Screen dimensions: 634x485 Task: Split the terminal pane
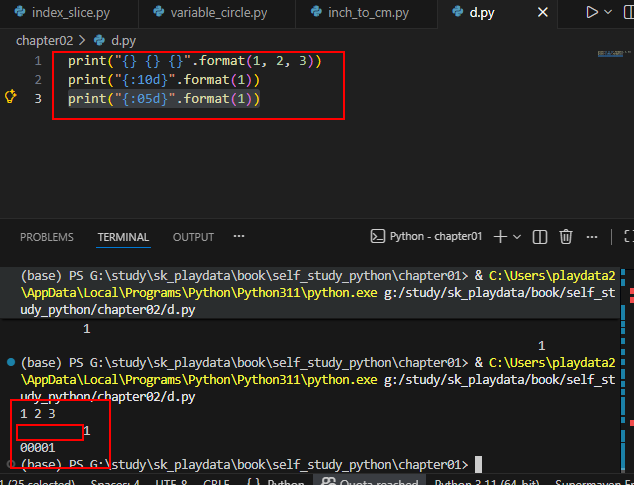tap(540, 237)
